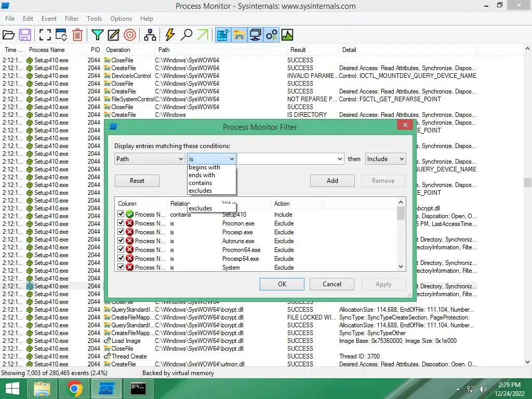Open the Event menu
This screenshot has width=532, height=399.
tap(49, 19)
